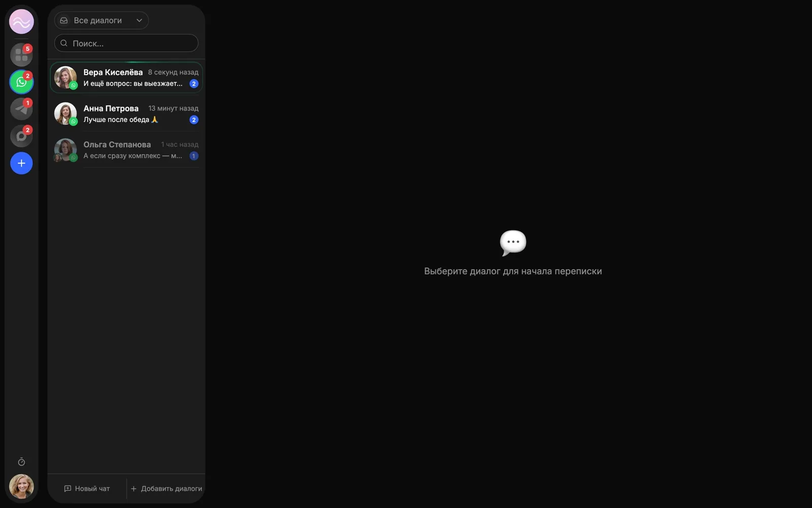Open the chat named Анна Петрова
812x508 pixels.
point(126,114)
